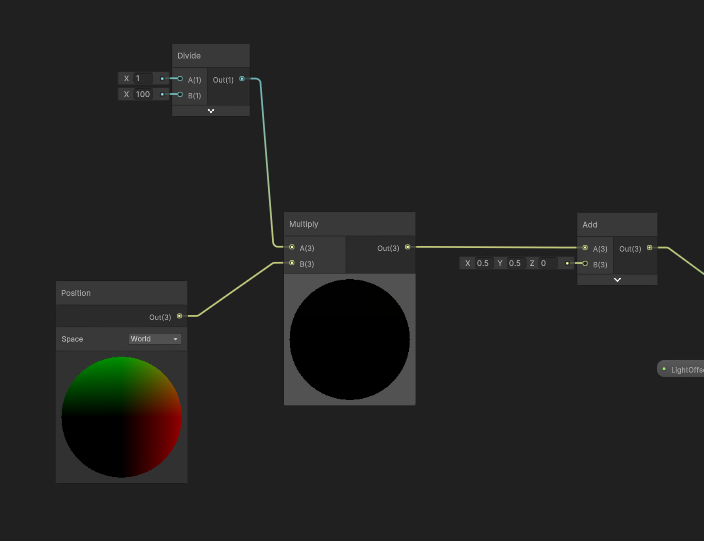Click the Add node B(3) input port
Image resolution: width=704 pixels, height=541 pixels.
coord(585,264)
